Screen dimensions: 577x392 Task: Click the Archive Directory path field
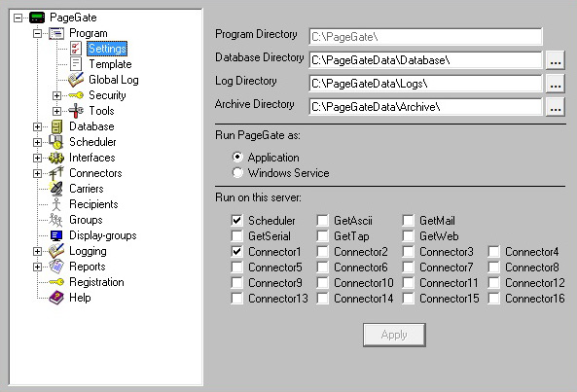point(425,107)
